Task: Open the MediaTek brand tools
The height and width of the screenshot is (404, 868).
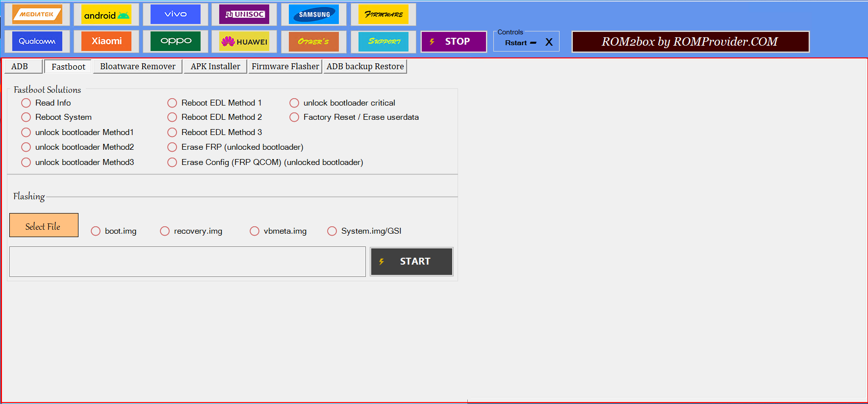Action: point(37,14)
